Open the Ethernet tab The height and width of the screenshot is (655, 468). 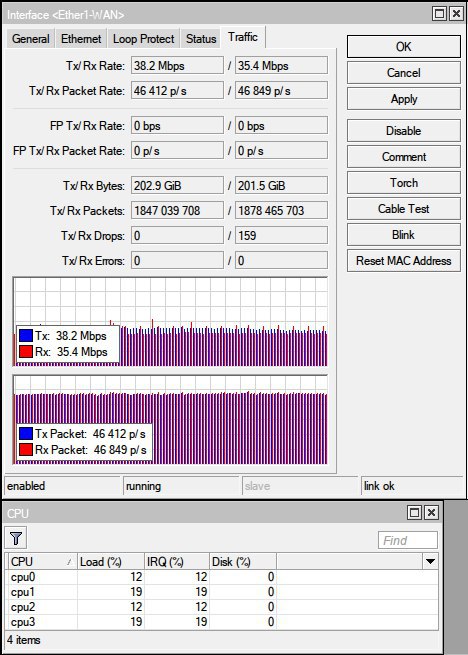click(x=81, y=39)
